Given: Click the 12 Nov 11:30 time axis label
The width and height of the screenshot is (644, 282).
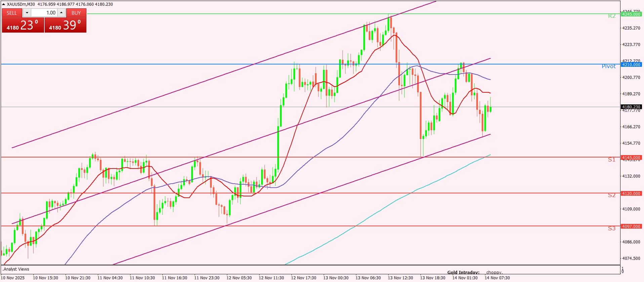Looking at the screenshot, I should click(x=271, y=278).
